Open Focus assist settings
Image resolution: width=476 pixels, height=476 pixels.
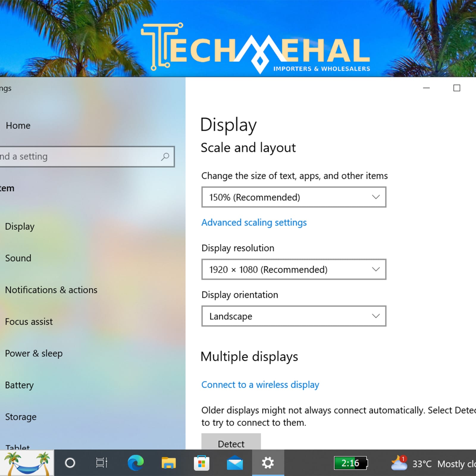(x=29, y=322)
